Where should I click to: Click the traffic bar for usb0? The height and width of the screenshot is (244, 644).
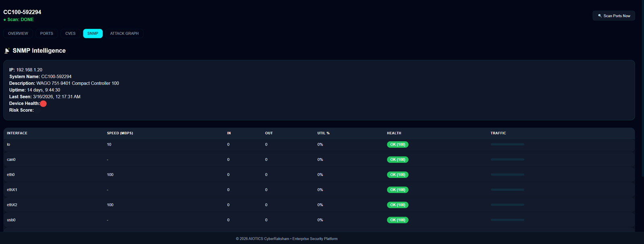(507, 220)
